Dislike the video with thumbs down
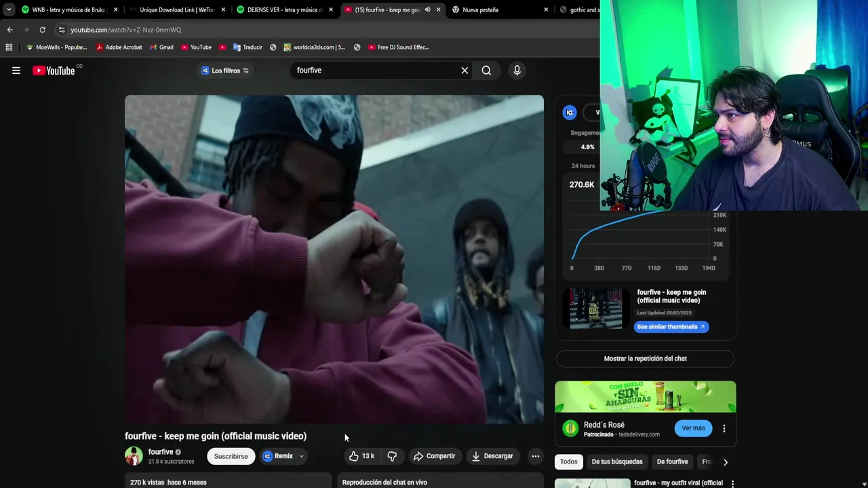The width and height of the screenshot is (868, 488). 392,456
